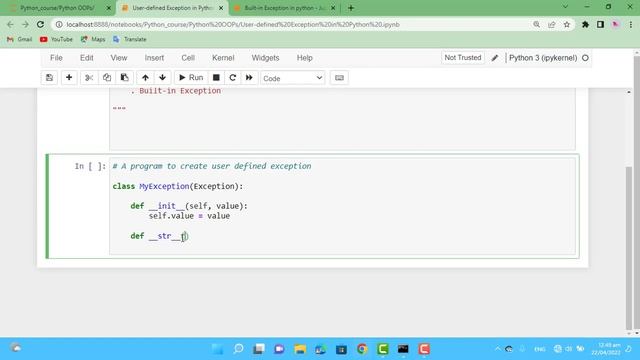Click the 'self.value = value' line
Image resolution: width=640 pixels, height=360 pixels.
coord(189,216)
